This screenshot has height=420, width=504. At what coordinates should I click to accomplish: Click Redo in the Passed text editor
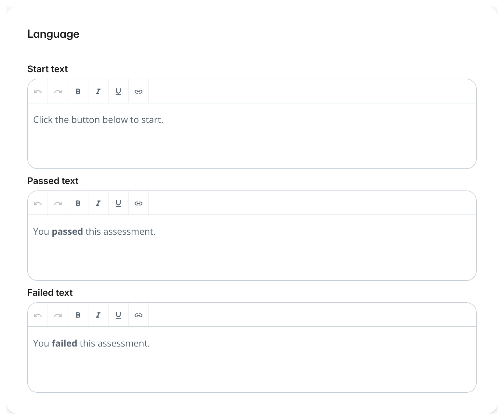pos(58,203)
